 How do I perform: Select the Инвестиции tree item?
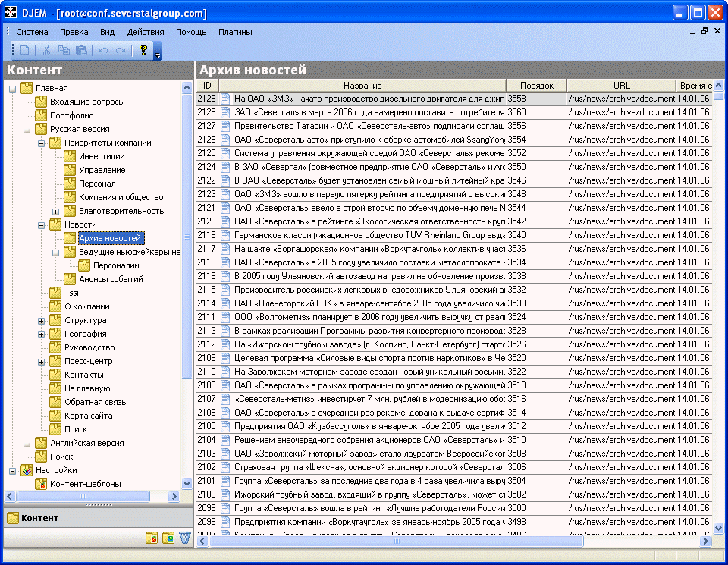tap(102, 156)
